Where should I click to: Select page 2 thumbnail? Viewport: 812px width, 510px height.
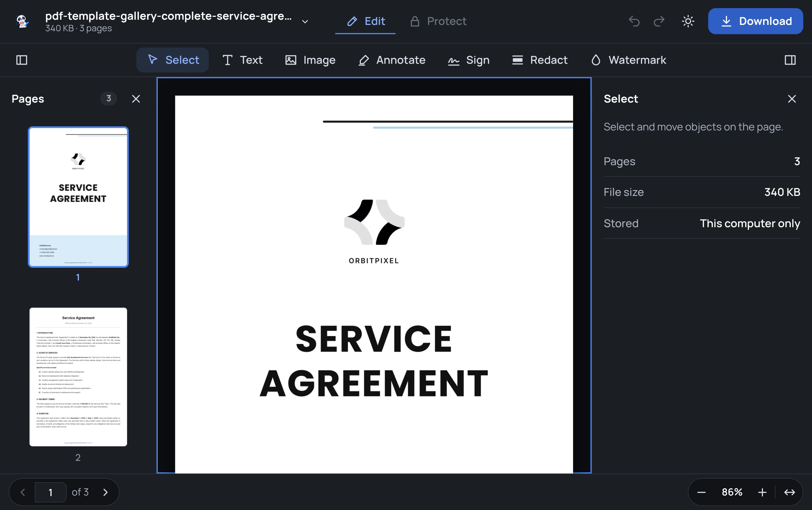[x=78, y=377]
